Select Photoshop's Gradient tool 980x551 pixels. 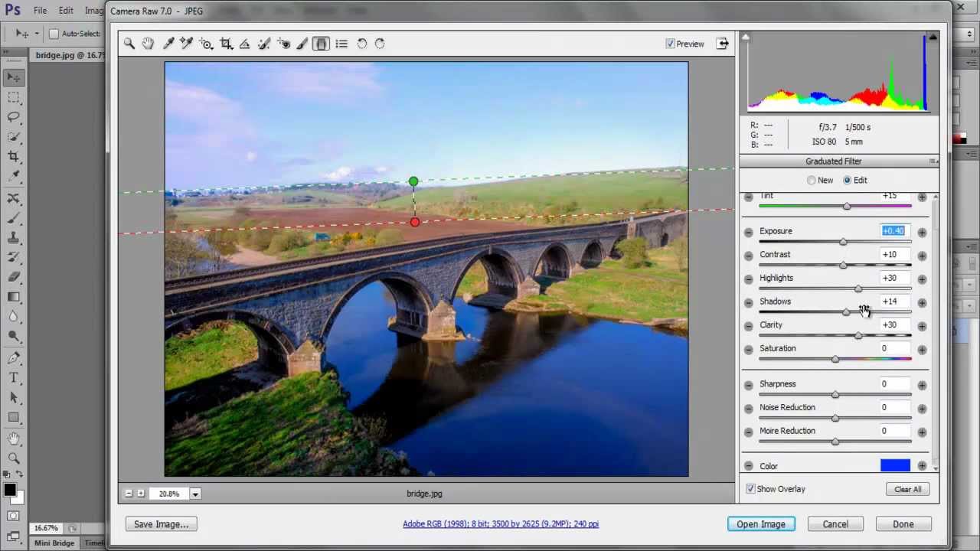click(x=14, y=298)
